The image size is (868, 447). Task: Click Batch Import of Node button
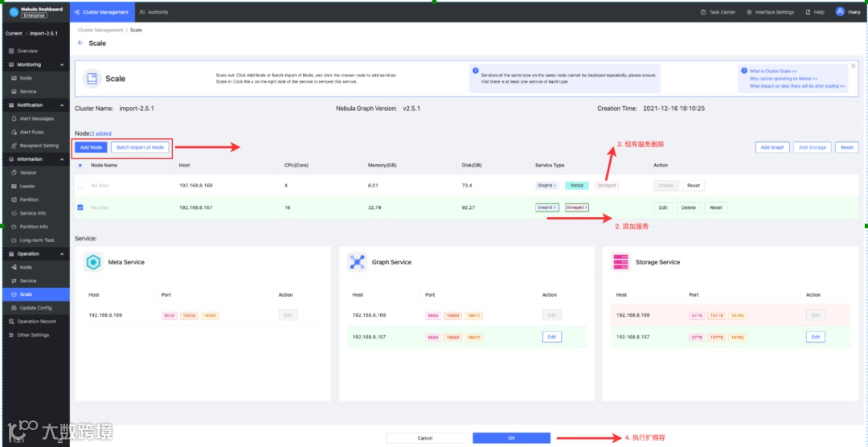(140, 148)
